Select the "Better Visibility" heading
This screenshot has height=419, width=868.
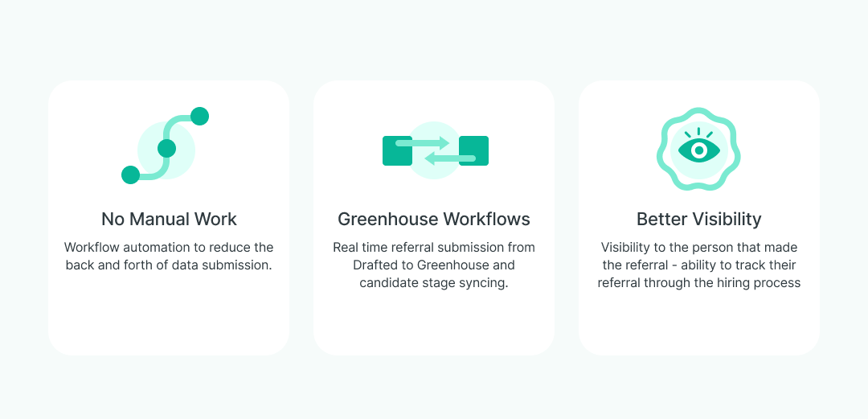pyautogui.click(x=698, y=219)
